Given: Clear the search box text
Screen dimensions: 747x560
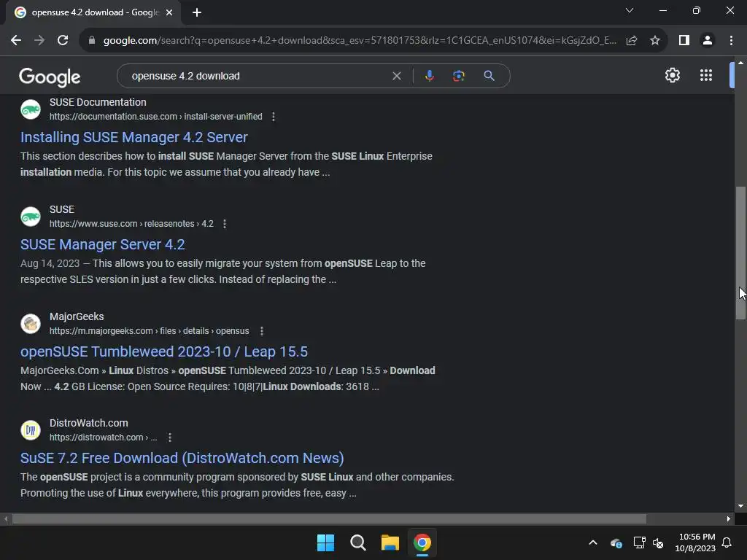Looking at the screenshot, I should pyautogui.click(x=396, y=76).
